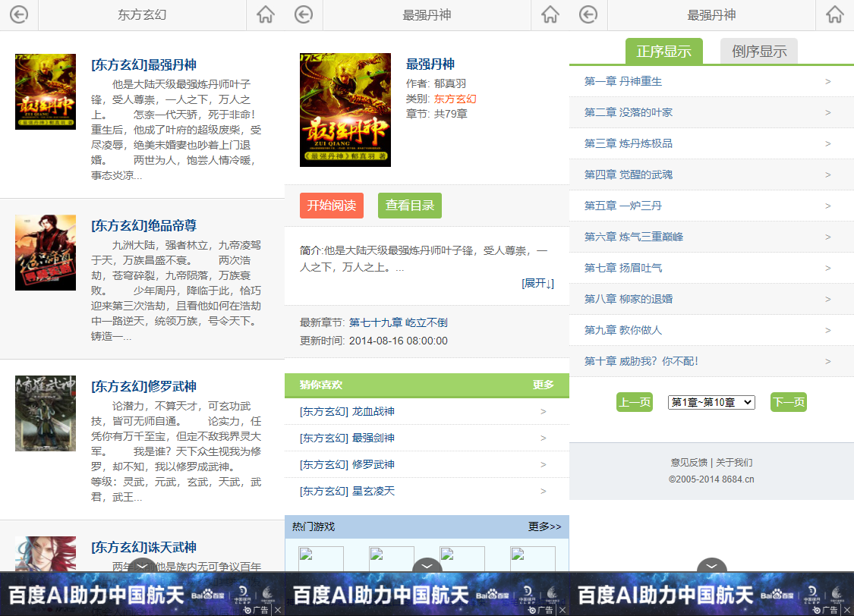Open chapter 第十章 威胁我？你不配！
The image size is (854, 616).
click(711, 361)
